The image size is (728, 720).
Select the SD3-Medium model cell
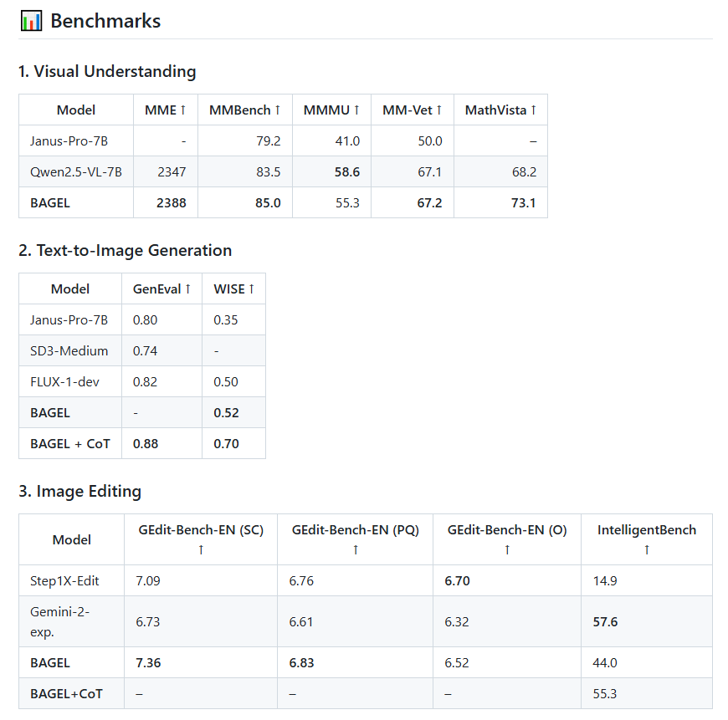(x=64, y=350)
